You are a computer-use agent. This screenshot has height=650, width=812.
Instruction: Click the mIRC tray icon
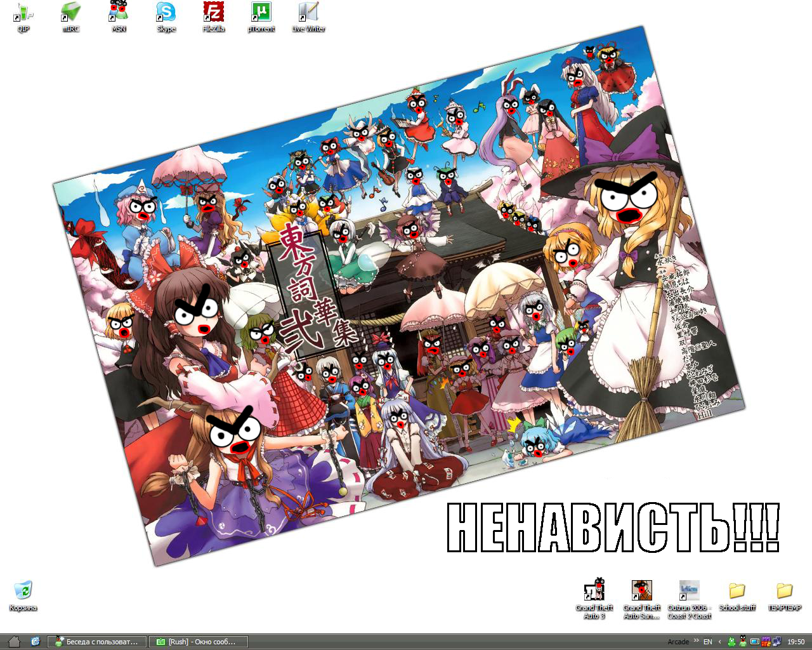pos(766,642)
